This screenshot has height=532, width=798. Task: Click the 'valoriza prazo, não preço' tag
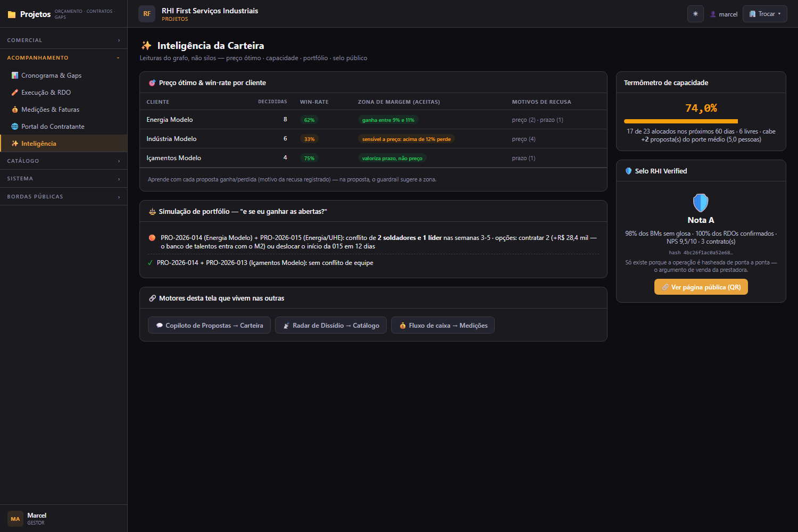392,159
